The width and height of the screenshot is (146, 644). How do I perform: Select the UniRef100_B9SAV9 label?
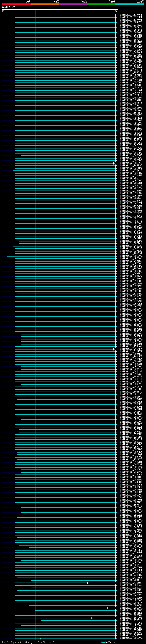click(x=131, y=58)
